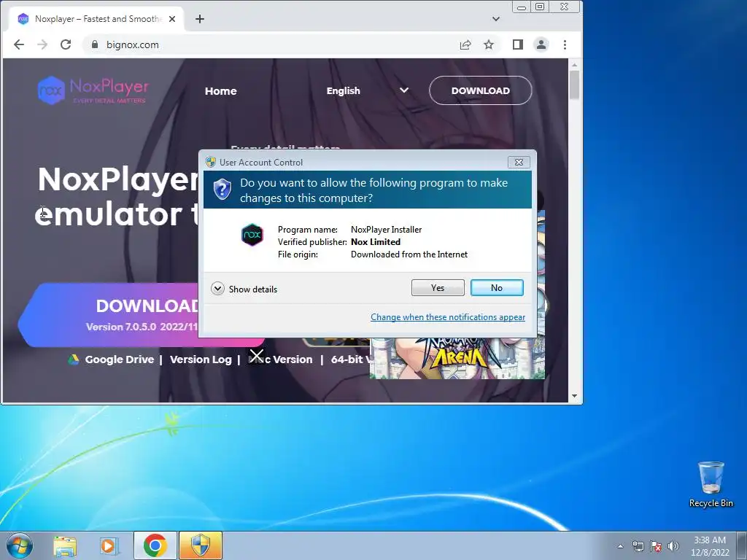This screenshot has width=747, height=560.
Task: Open the Version Log link
Action: (201, 359)
